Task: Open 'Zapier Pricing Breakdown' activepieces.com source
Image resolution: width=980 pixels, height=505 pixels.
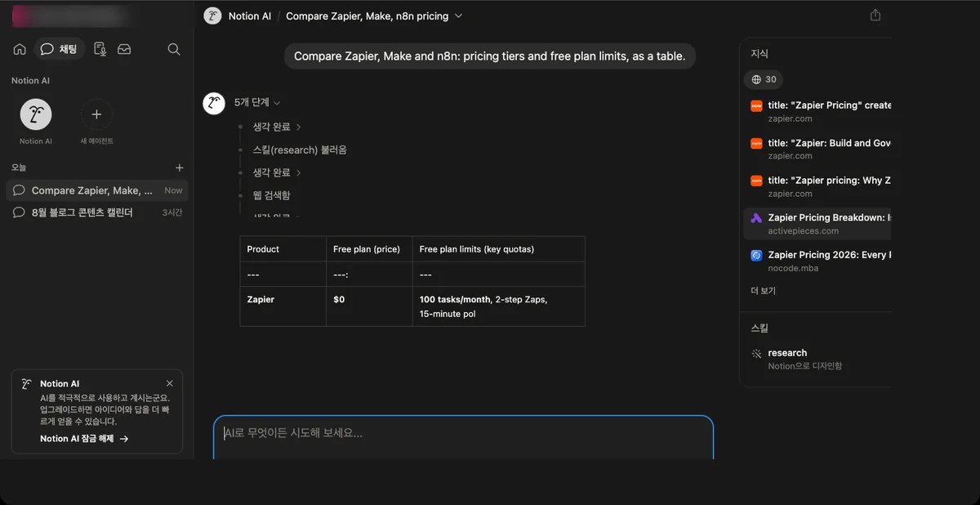Action: 817,224
